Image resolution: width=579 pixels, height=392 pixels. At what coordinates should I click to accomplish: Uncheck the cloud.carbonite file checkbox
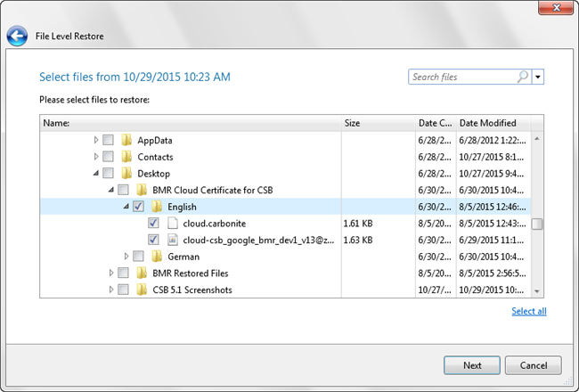(153, 224)
